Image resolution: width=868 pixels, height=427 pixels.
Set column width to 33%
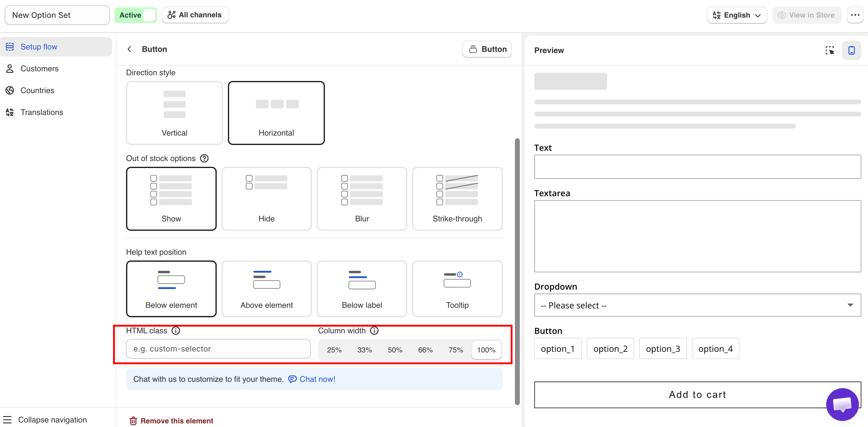click(x=365, y=350)
